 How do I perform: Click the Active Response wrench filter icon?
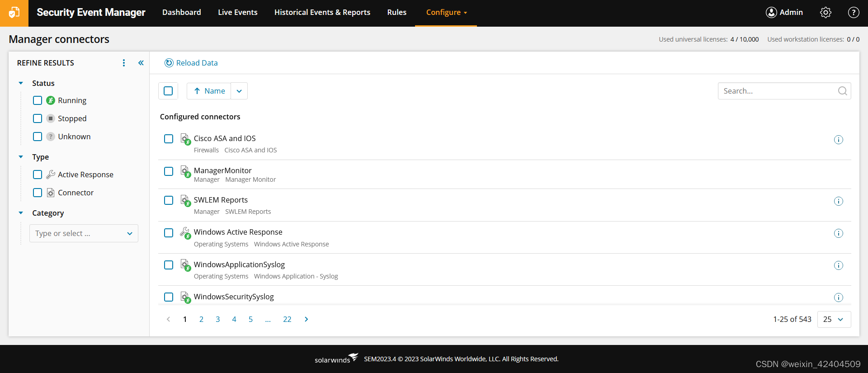51,175
